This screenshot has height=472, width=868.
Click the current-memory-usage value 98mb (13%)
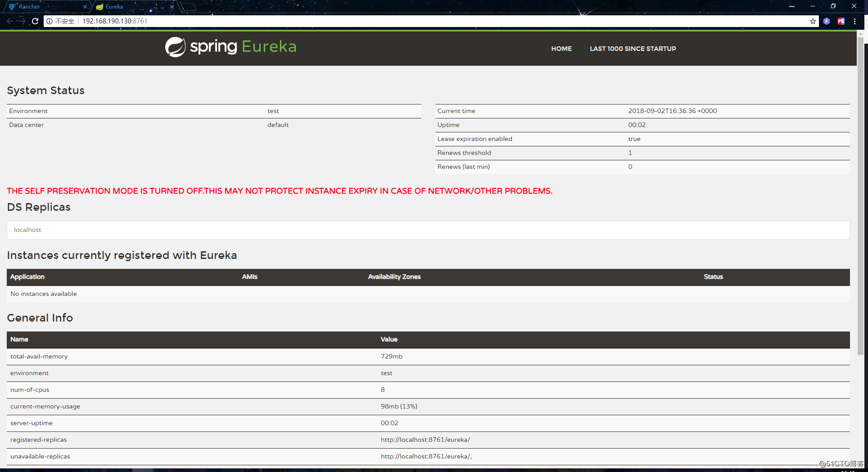(x=399, y=406)
